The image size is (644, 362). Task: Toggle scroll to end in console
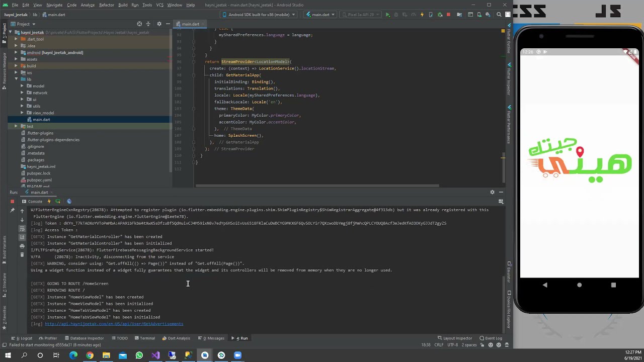22,237
